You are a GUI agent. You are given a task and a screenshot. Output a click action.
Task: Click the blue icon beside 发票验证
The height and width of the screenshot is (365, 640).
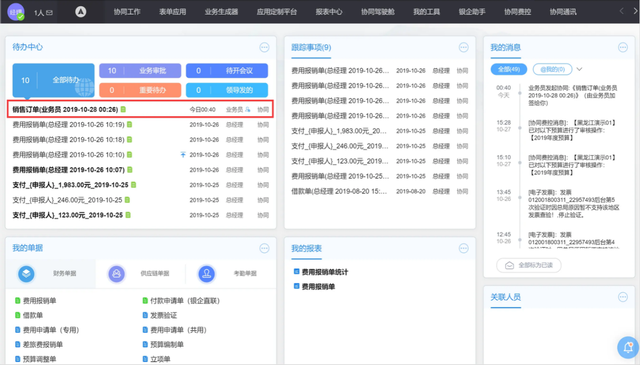pos(145,315)
